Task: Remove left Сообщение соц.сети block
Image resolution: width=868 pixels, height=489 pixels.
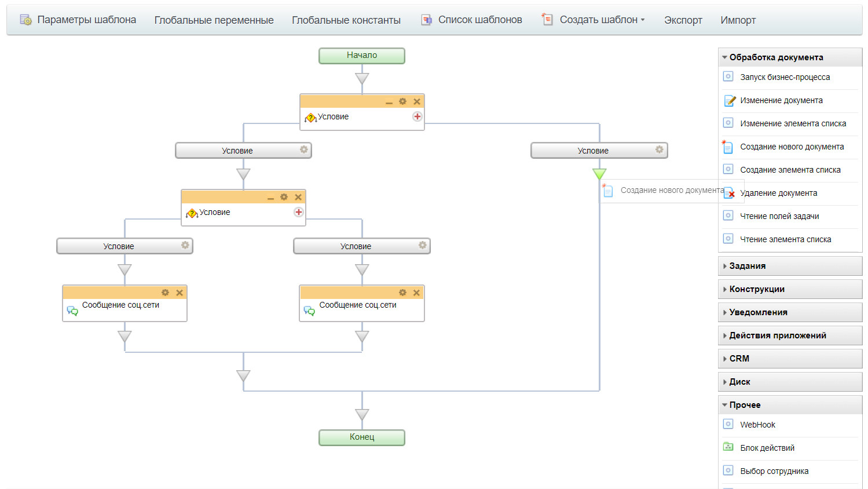Action: pos(180,293)
